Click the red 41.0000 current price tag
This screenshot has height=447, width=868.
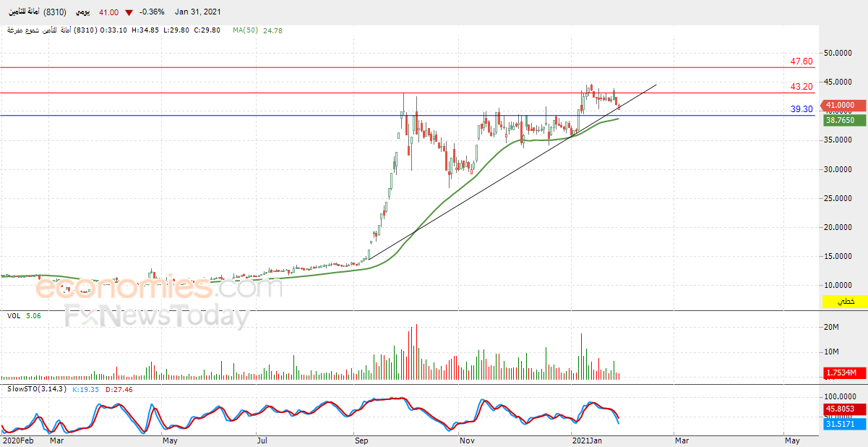click(x=843, y=105)
